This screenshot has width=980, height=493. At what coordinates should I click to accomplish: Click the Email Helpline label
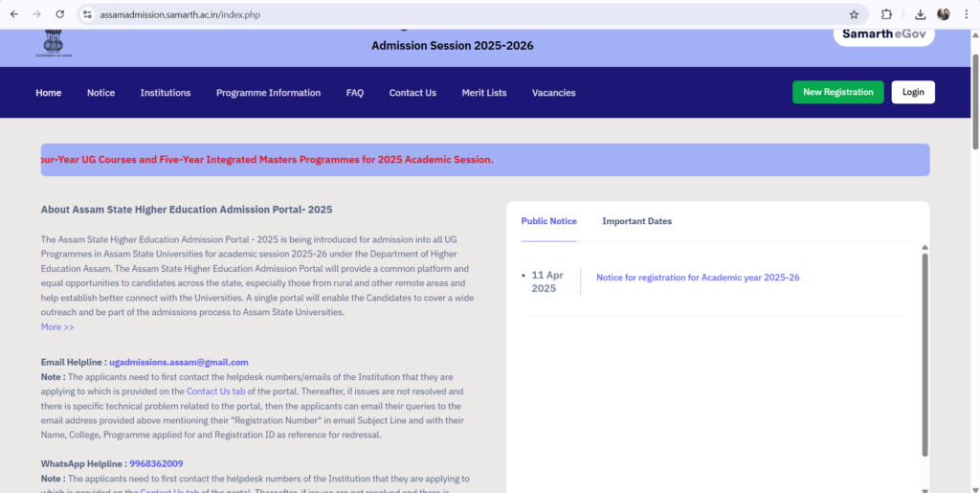point(74,362)
